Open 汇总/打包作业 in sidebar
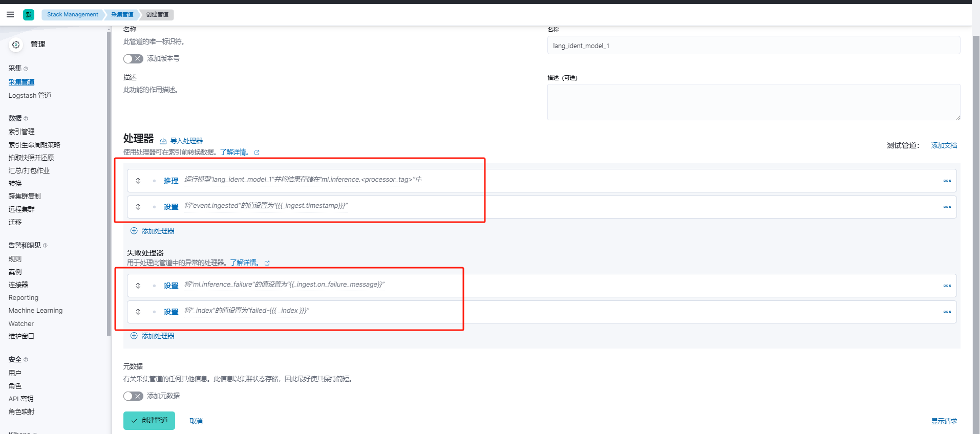Screen dimensions: 980x434 point(29,170)
